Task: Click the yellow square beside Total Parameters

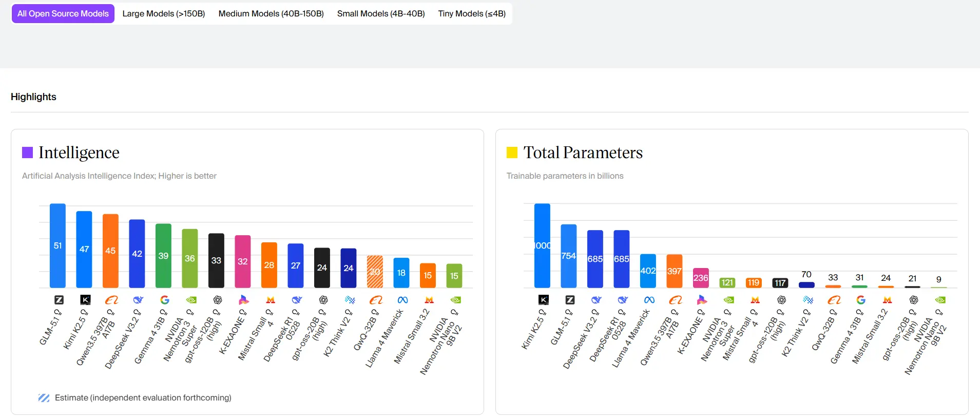Action: tap(512, 153)
